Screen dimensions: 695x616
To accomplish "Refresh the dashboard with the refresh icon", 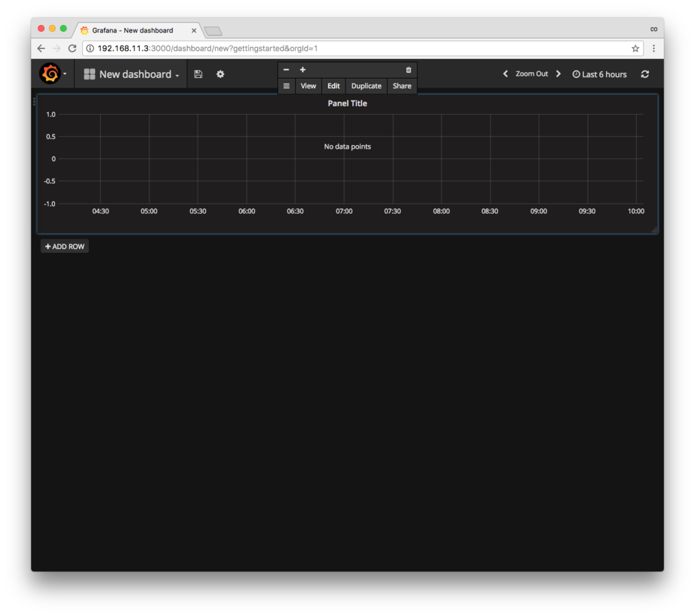I will (645, 74).
